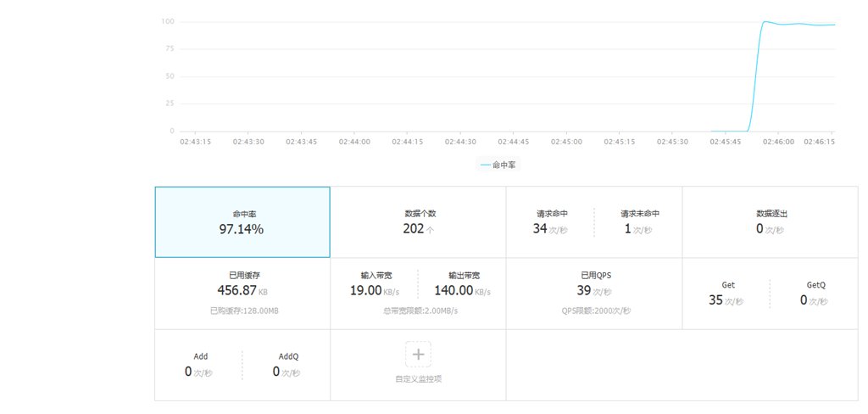The height and width of the screenshot is (414, 868).
Task: Select the Get 35 次/秒 metric
Action: pyautogui.click(x=727, y=294)
